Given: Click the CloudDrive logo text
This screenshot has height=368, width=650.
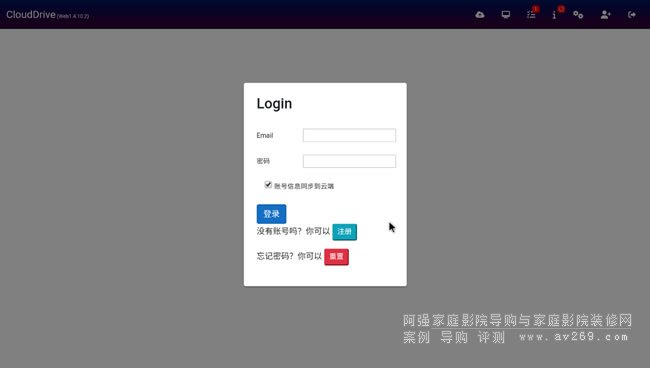Looking at the screenshot, I should [x=31, y=15].
